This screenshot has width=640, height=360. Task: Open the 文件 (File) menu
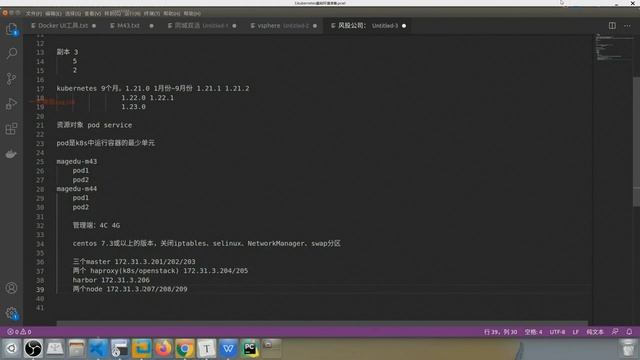pyautogui.click(x=33, y=13)
